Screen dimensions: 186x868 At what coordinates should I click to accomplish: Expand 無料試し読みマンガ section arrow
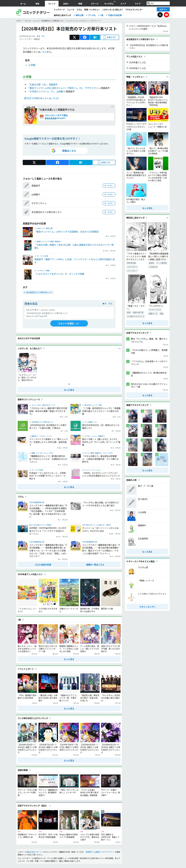tap(146, 218)
